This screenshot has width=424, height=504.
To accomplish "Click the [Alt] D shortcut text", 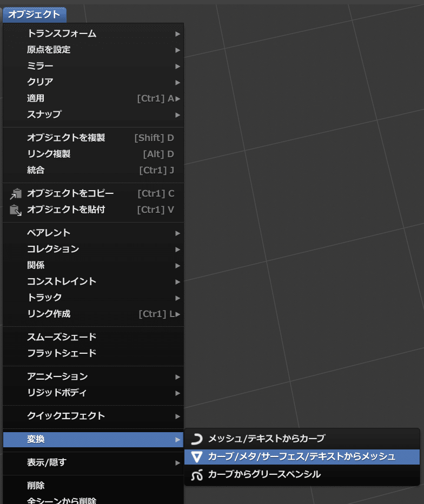I will coord(158,154).
